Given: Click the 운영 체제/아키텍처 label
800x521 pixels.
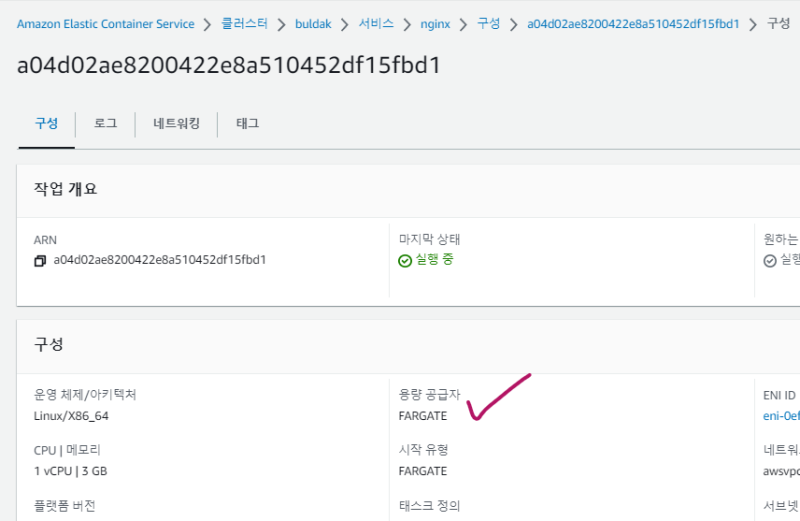Looking at the screenshot, I should (85, 394).
